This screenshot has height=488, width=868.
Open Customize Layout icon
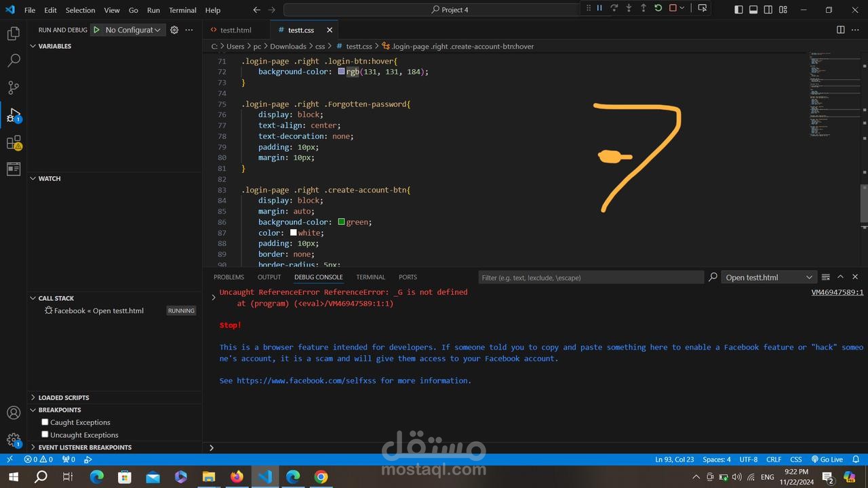[x=783, y=9]
